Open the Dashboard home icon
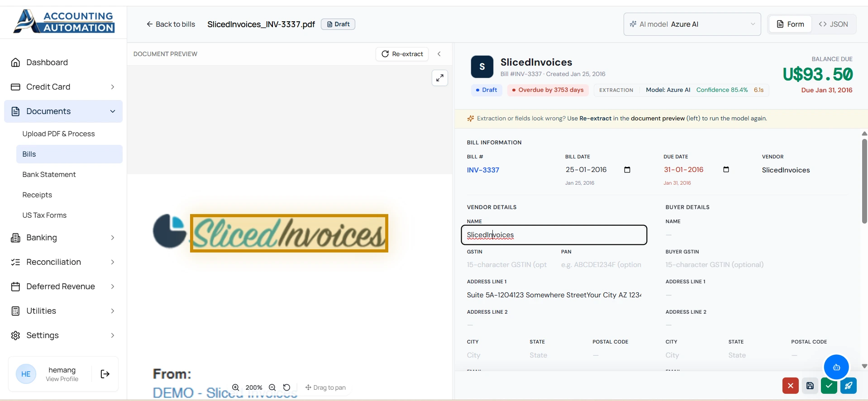 tap(15, 62)
